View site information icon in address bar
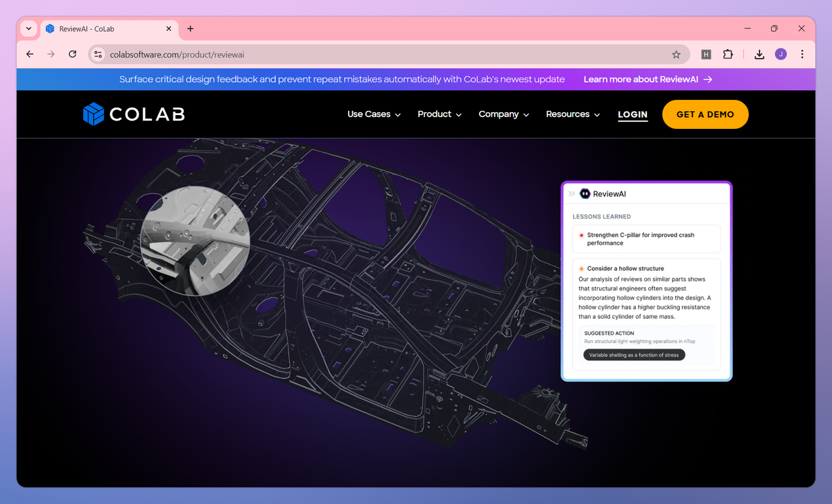Screen dimensions: 832x504 [98, 54]
